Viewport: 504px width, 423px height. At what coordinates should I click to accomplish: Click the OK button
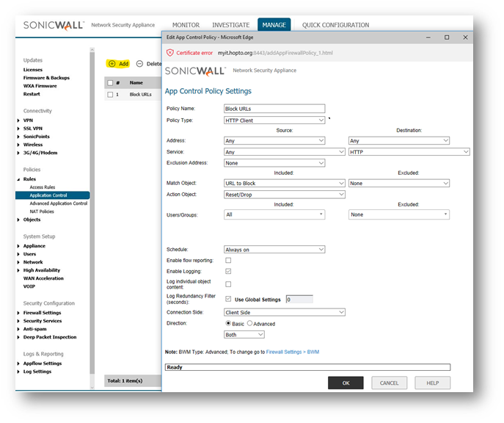(346, 383)
